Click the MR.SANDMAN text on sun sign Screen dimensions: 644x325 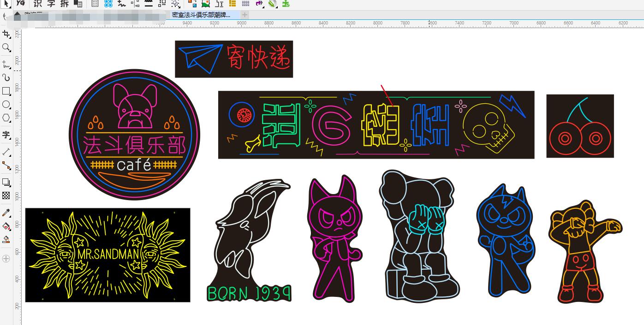pyautogui.click(x=107, y=254)
